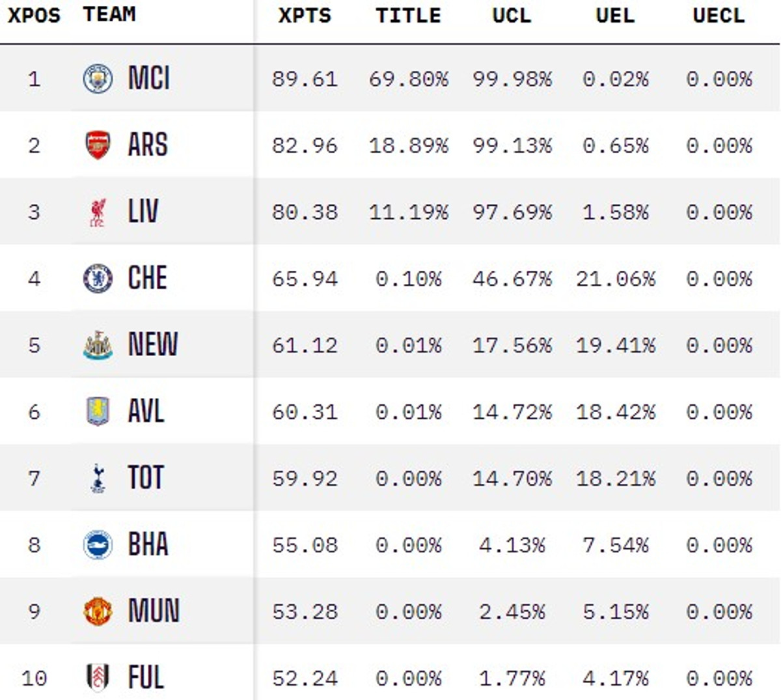Click the Tottenham cockerel crest
Image resolution: width=781 pixels, height=700 pixels.
(98, 479)
